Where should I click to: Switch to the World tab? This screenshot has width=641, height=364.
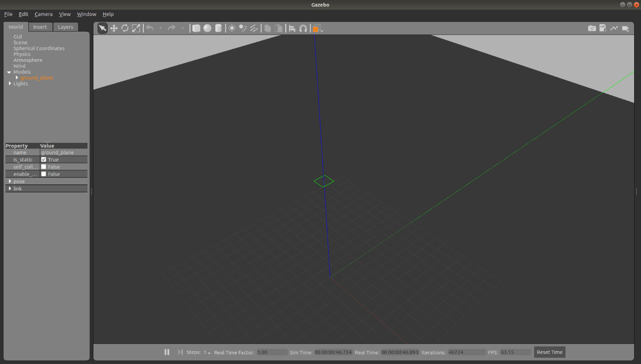pos(16,27)
